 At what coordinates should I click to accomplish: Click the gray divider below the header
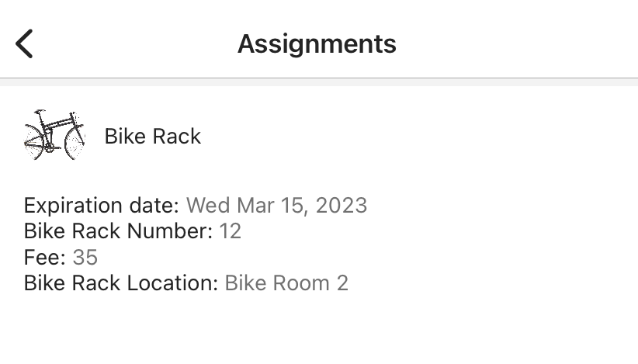[x=319, y=81]
